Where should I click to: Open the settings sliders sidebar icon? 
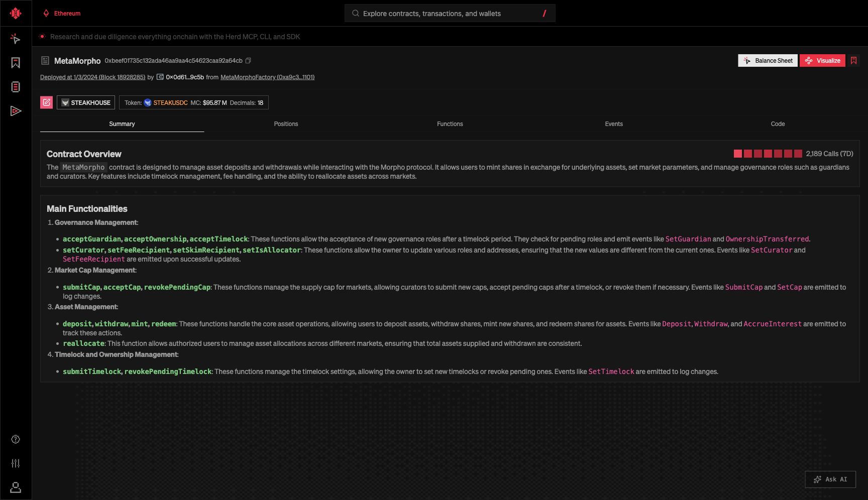pyautogui.click(x=16, y=463)
